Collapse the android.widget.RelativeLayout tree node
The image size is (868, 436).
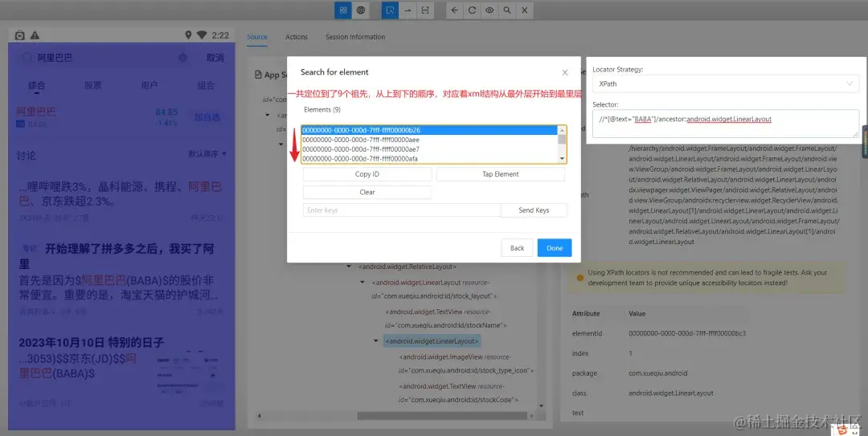[x=349, y=266]
